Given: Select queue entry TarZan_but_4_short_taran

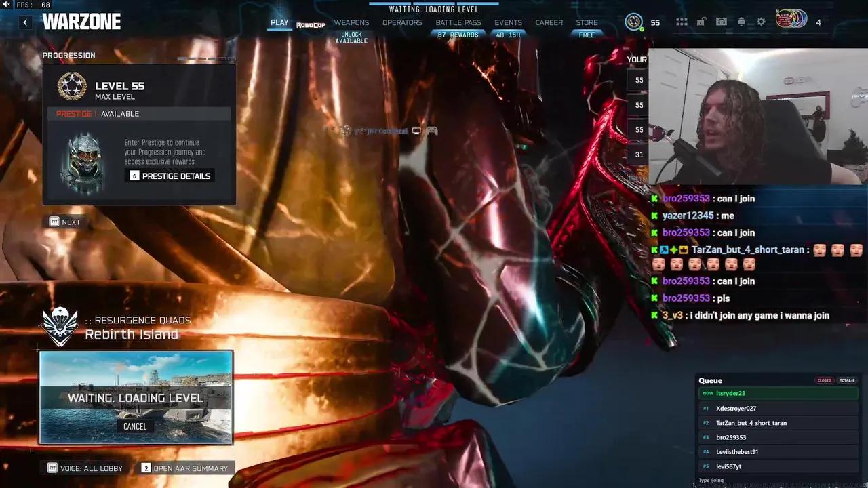Looking at the screenshot, I should coord(778,423).
